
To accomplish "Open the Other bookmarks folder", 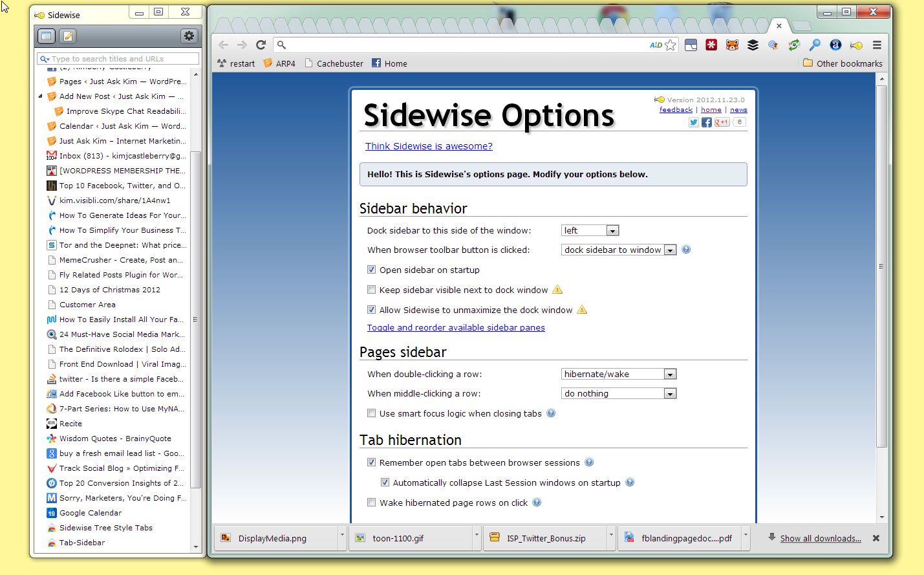I will tap(843, 63).
